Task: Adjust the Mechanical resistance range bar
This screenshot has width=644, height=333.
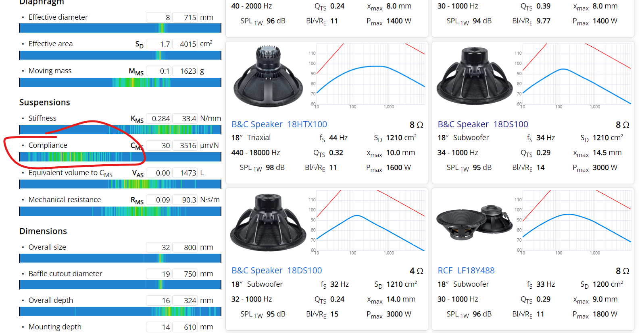Action: coord(120,211)
